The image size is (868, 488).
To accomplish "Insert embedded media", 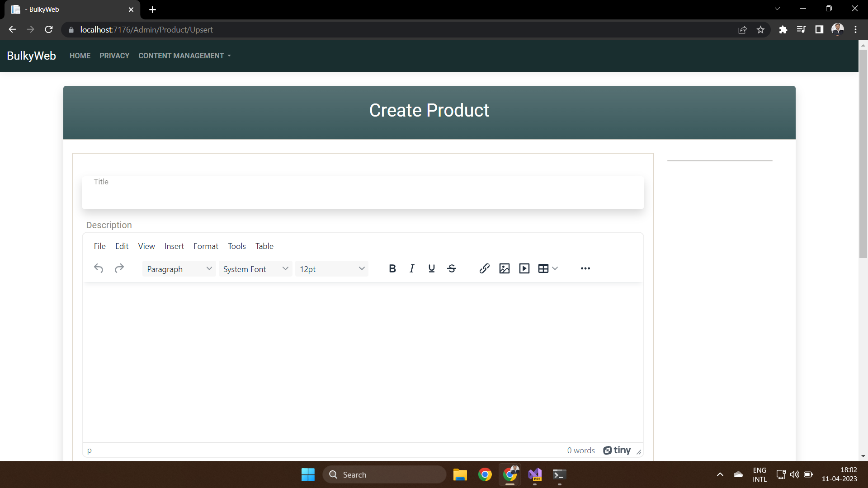I will 524,268.
